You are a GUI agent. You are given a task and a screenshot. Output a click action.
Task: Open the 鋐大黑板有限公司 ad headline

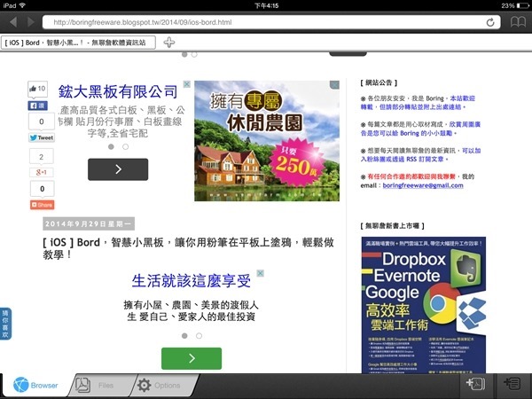(118, 91)
